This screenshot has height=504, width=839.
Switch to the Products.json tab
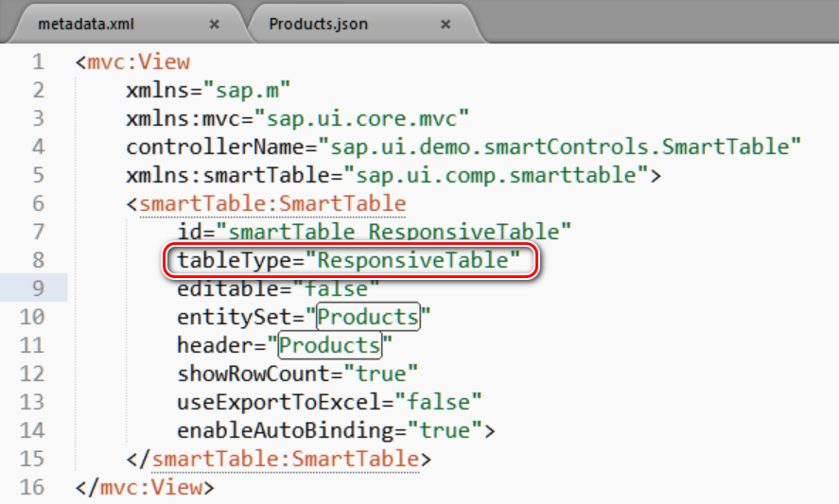[x=319, y=24]
